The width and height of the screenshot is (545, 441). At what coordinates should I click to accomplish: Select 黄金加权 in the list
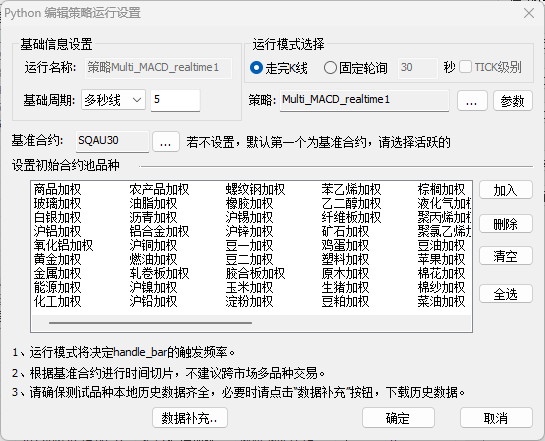[x=57, y=260]
